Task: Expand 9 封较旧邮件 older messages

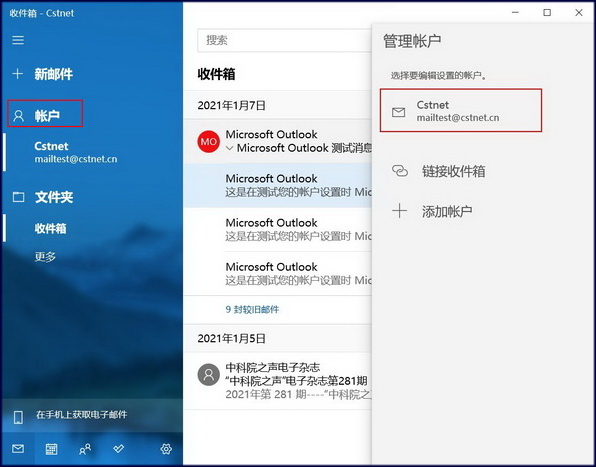Action: (x=252, y=309)
